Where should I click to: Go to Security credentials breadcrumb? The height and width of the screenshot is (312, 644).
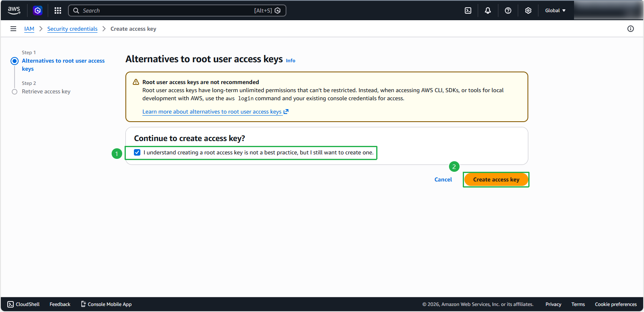pyautogui.click(x=72, y=29)
